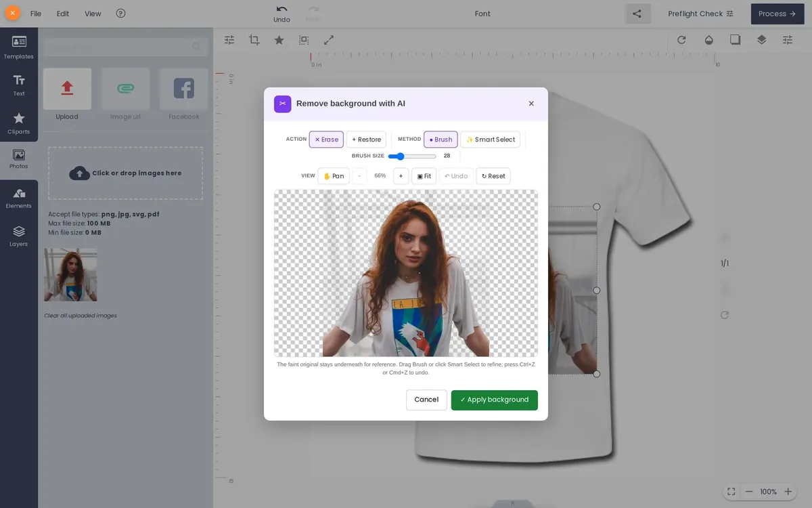Open the Templates panel
812x508 pixels.
[19, 47]
